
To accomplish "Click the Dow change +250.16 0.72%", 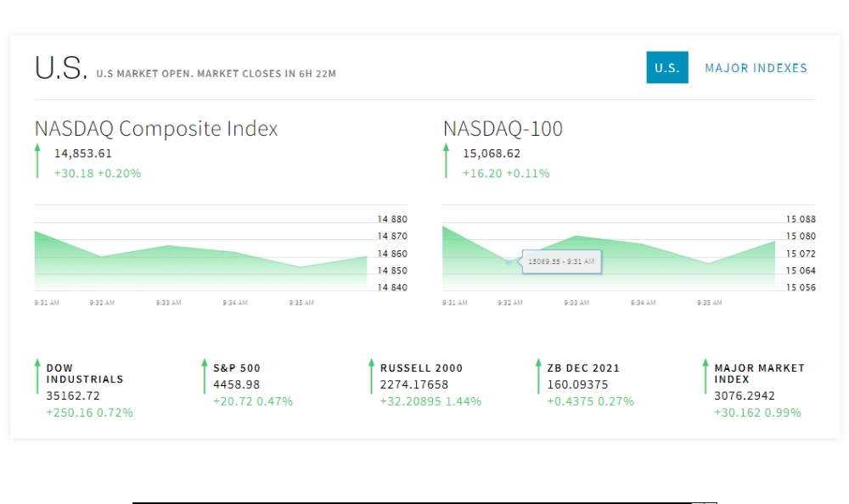I will [89, 412].
